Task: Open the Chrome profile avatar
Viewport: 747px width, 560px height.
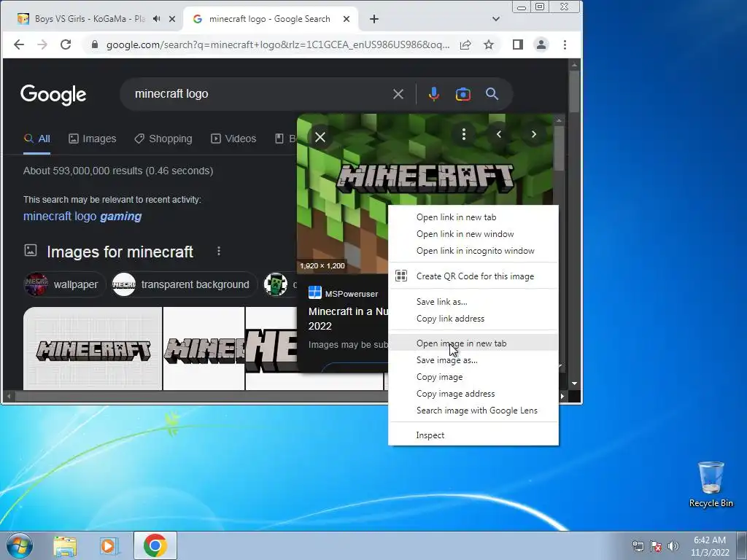Action: (x=541, y=44)
